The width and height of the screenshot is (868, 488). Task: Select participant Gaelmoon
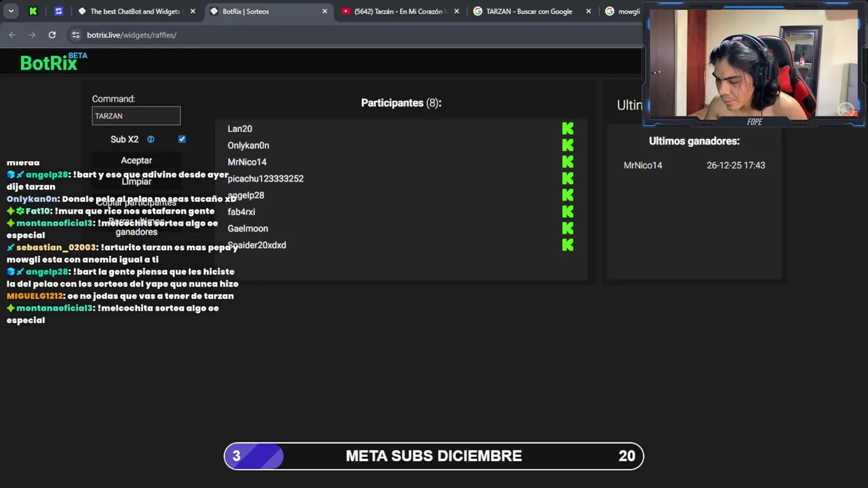[248, 228]
